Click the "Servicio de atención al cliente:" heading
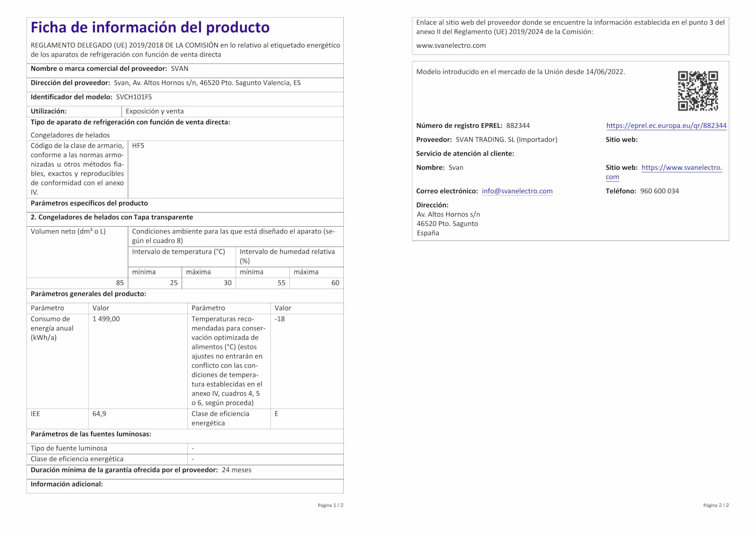Image resolution: width=756 pixels, height=534 pixels. [465, 153]
